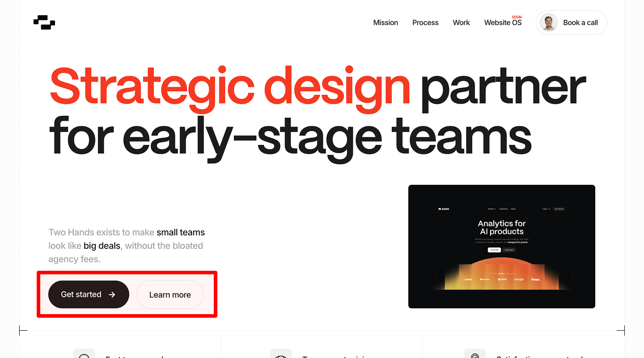Open the Mission nav item
Image resolution: width=644 pixels, height=358 pixels.
386,23
